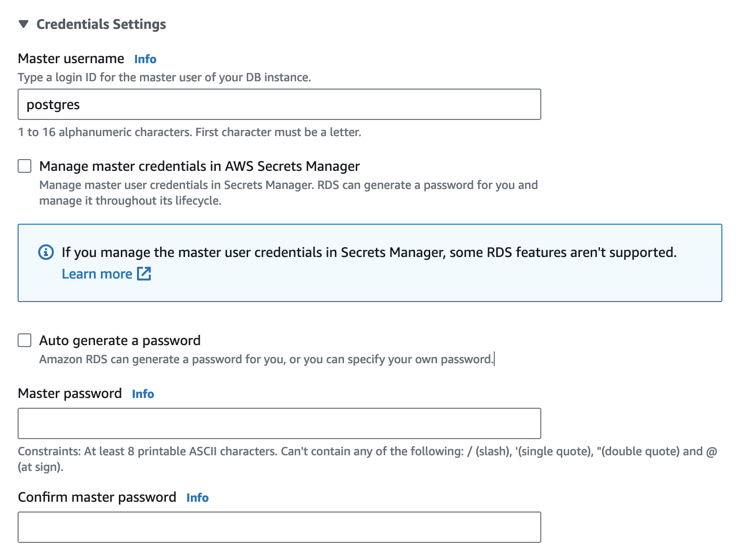Collapse the Credentials Settings section triangle
This screenshot has height=560, width=739.
(x=23, y=24)
